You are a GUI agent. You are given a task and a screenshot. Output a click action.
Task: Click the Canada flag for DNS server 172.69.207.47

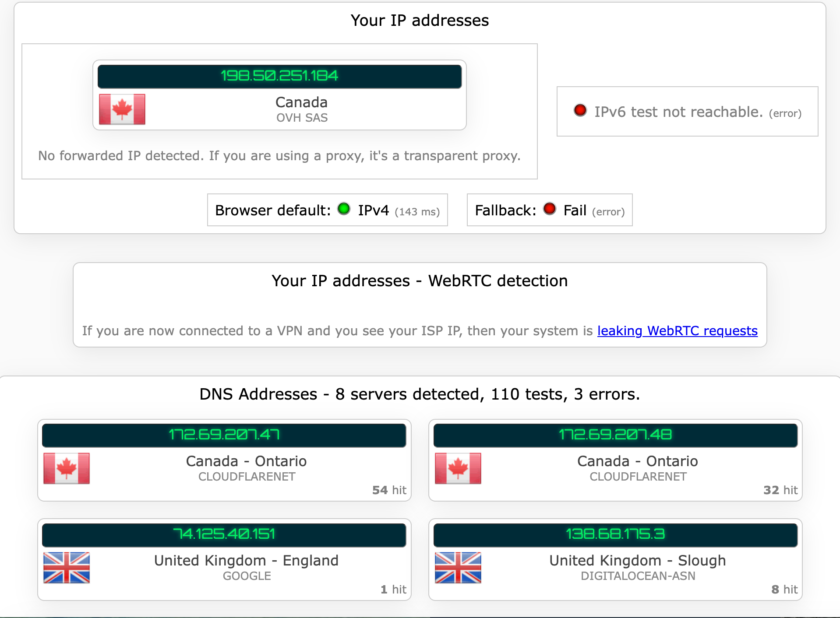(67, 468)
